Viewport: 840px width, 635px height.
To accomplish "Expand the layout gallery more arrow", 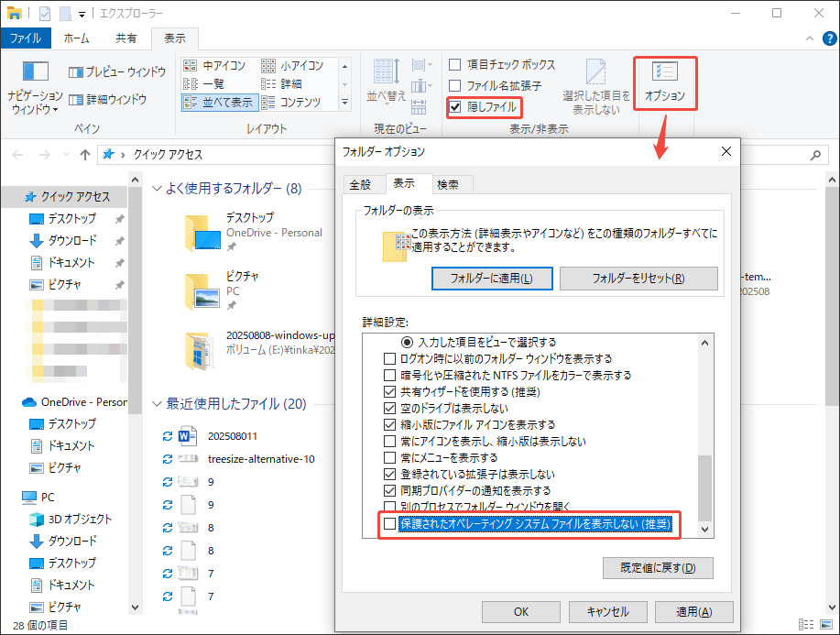I will point(345,102).
